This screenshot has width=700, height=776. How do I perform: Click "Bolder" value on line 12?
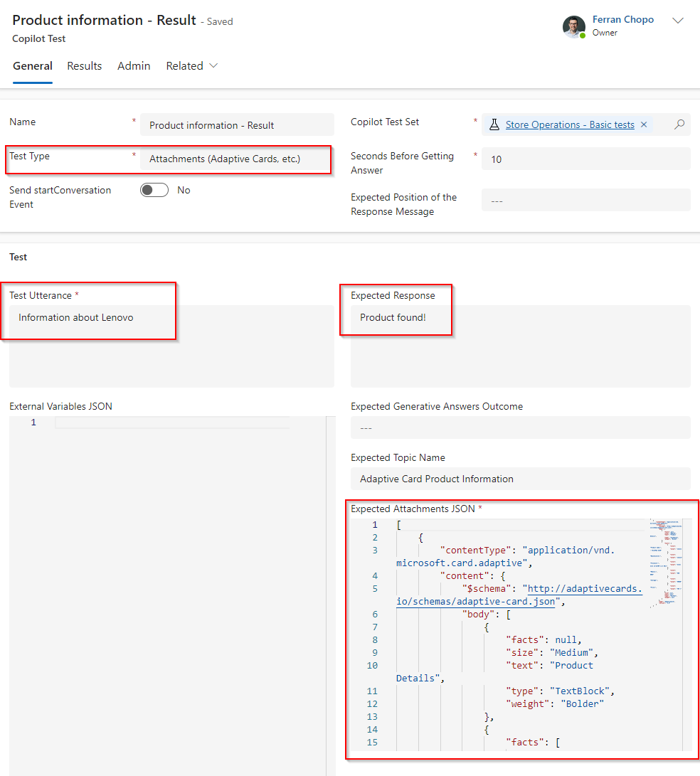coord(582,703)
